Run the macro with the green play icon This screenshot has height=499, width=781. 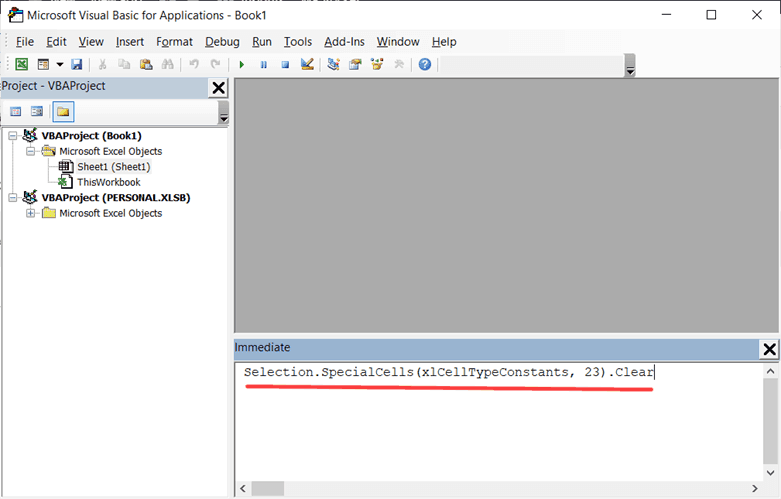click(x=242, y=64)
